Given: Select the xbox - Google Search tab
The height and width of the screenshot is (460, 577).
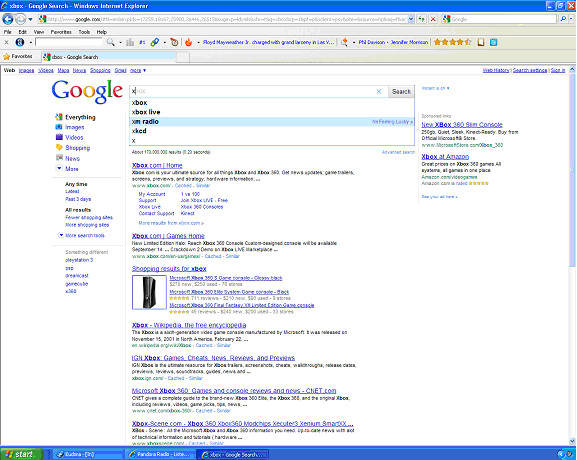Looking at the screenshot, I should [x=109, y=57].
